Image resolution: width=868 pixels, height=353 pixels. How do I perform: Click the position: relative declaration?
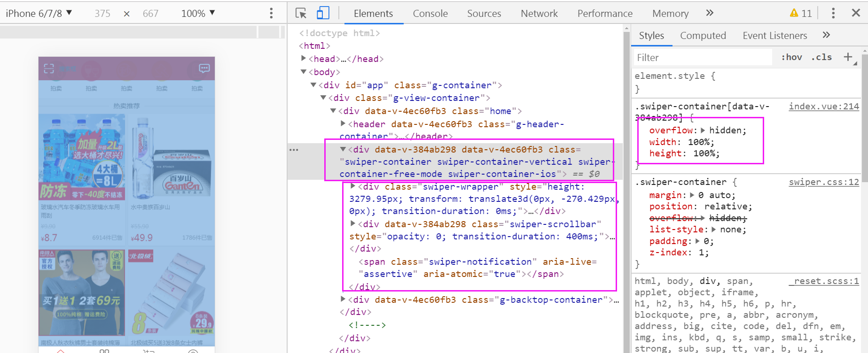point(701,207)
